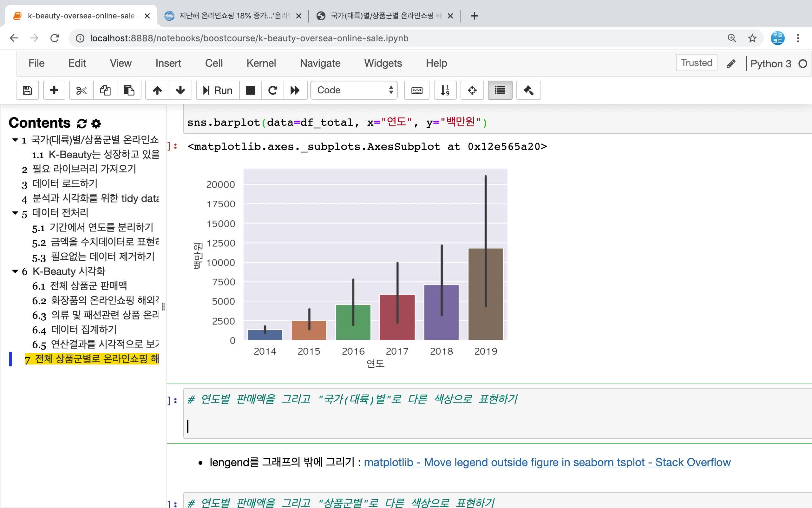Go to section 2 필요 라이브러리 가져오기

(x=79, y=169)
